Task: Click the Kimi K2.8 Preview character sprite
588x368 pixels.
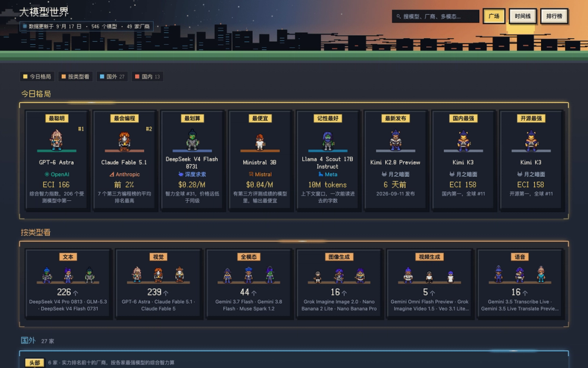Action: click(x=395, y=140)
